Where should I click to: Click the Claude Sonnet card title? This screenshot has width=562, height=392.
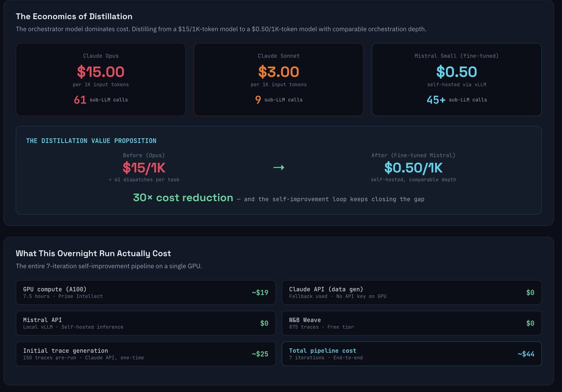point(279,56)
